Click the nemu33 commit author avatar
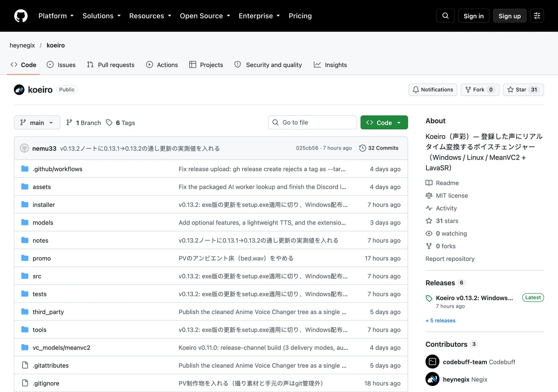 coord(24,148)
